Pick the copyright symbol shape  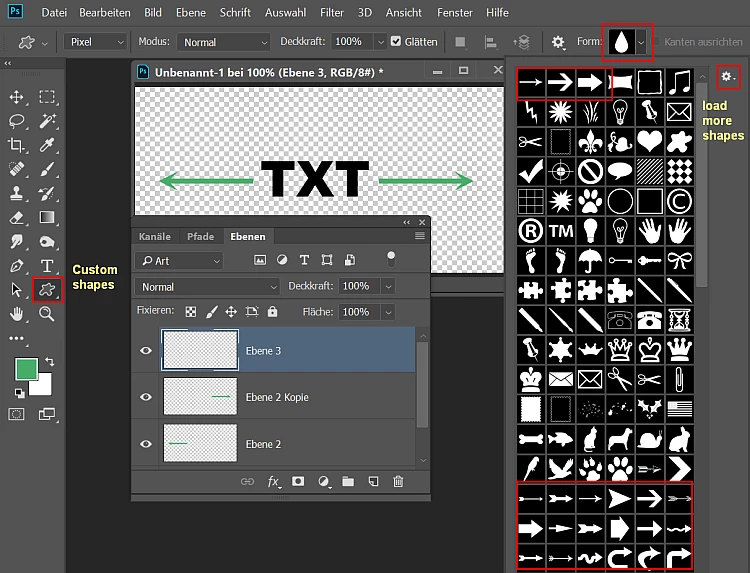pyautogui.click(x=679, y=201)
